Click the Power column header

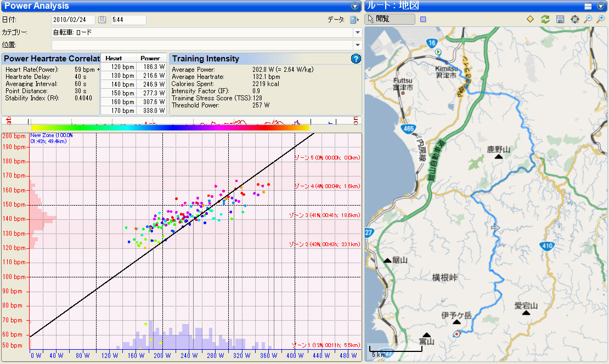pos(150,58)
